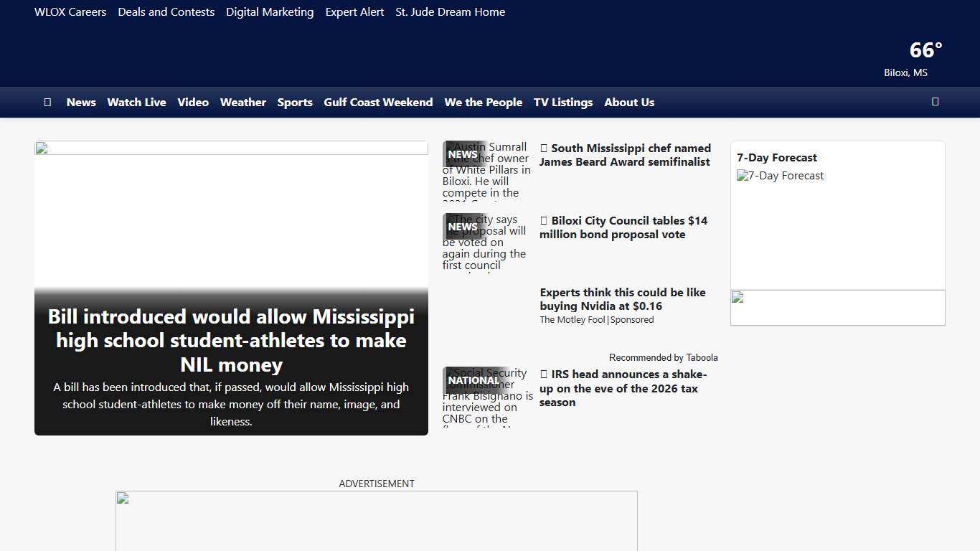Go to Gulf Coast Weekend section

tap(378, 103)
